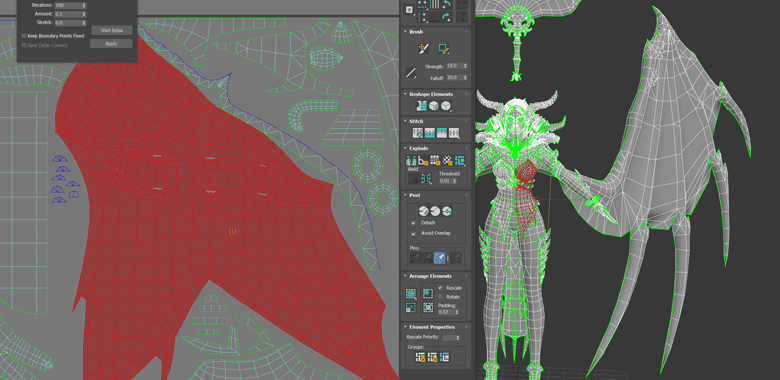Click the last icon in Explode row

click(459, 161)
